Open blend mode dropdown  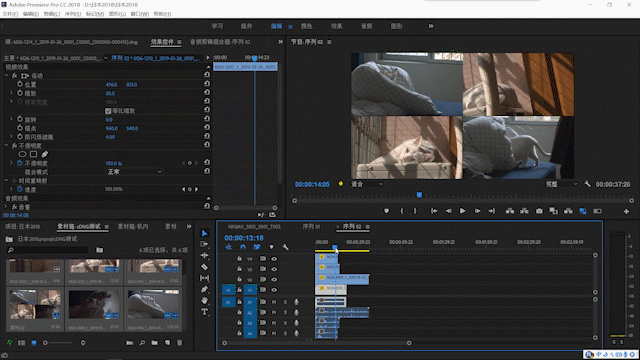click(x=134, y=172)
